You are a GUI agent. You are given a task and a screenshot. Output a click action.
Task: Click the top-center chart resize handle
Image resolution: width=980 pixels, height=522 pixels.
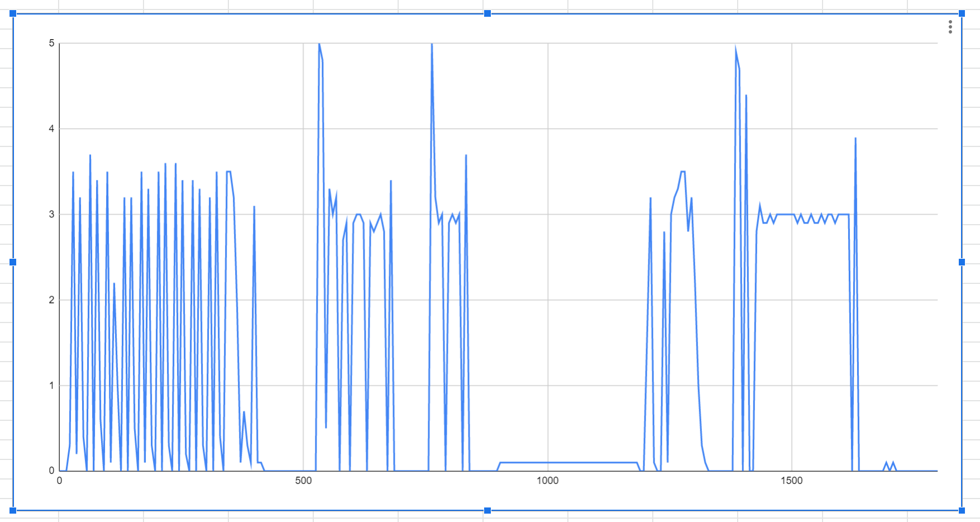point(487,13)
